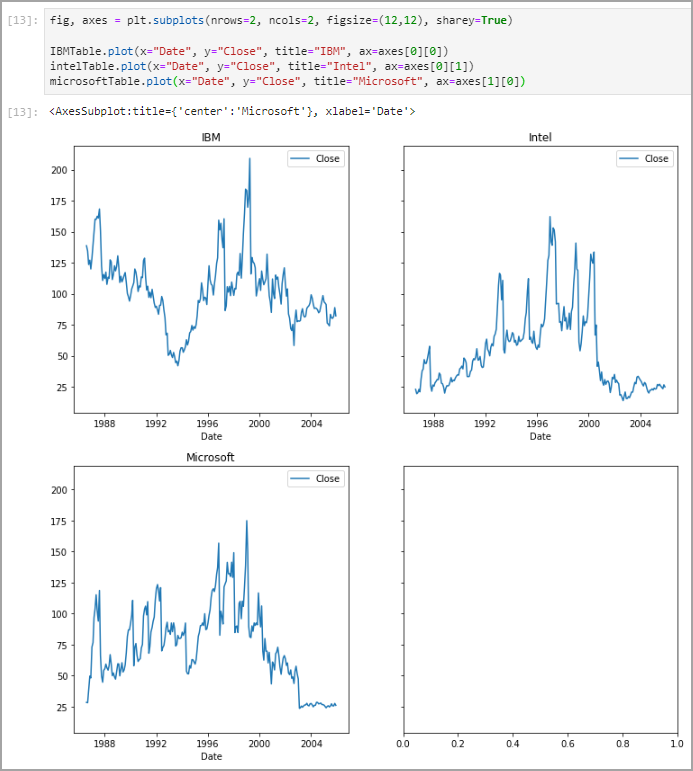Screen dimensions: 693x771
Task: Click the 200 y-axis tick of IBM chart
Action: tap(59, 171)
